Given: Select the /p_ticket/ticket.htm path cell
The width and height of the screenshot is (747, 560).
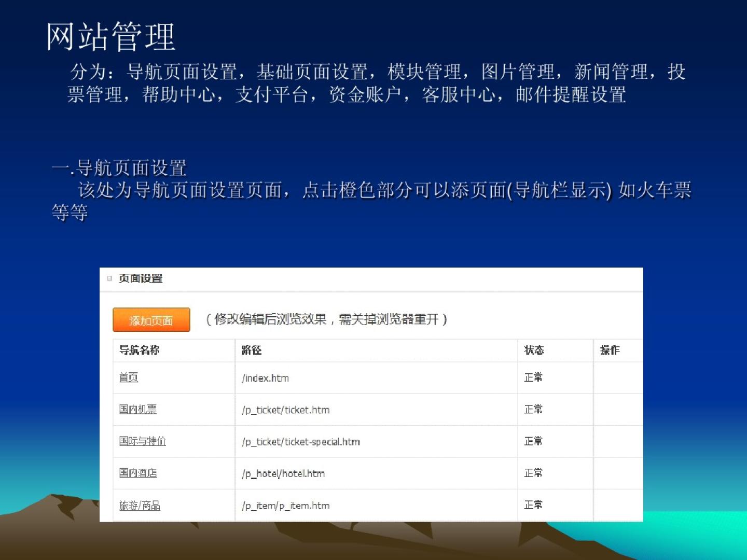Looking at the screenshot, I should click(286, 410).
